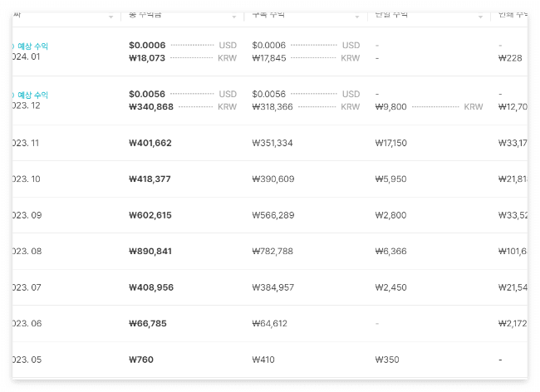The image size is (540, 392).
Task: Click the 023. 06 date row label
Action: click(x=27, y=324)
